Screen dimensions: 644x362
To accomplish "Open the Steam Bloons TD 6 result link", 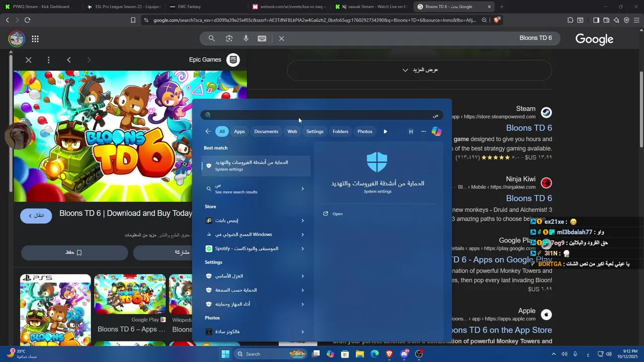I will pyautogui.click(x=529, y=128).
